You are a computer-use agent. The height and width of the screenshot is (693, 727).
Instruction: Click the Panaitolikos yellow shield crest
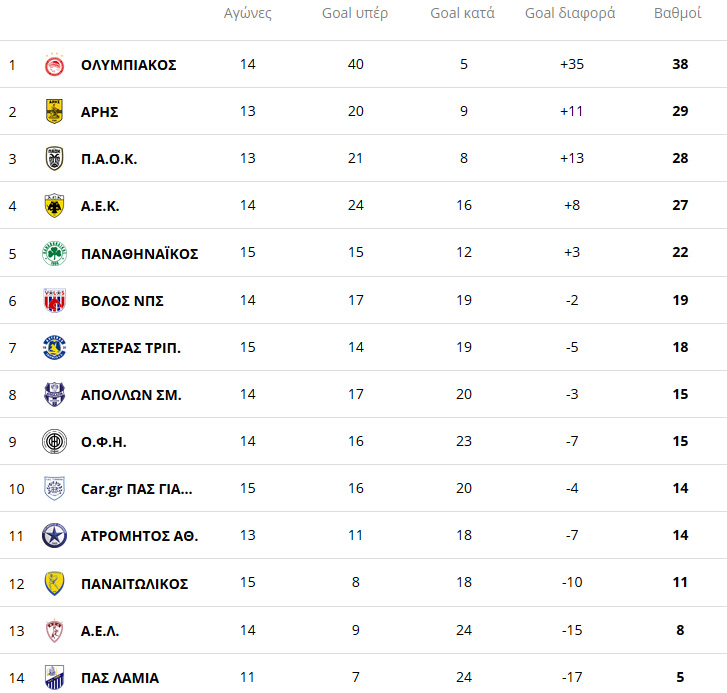pyautogui.click(x=54, y=583)
